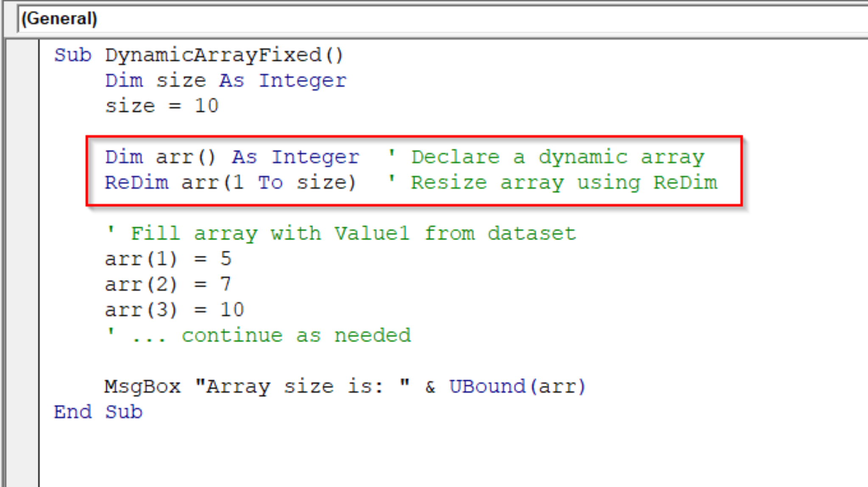Click the 'size = 10' statement
868x487 pixels.
pyautogui.click(x=161, y=106)
